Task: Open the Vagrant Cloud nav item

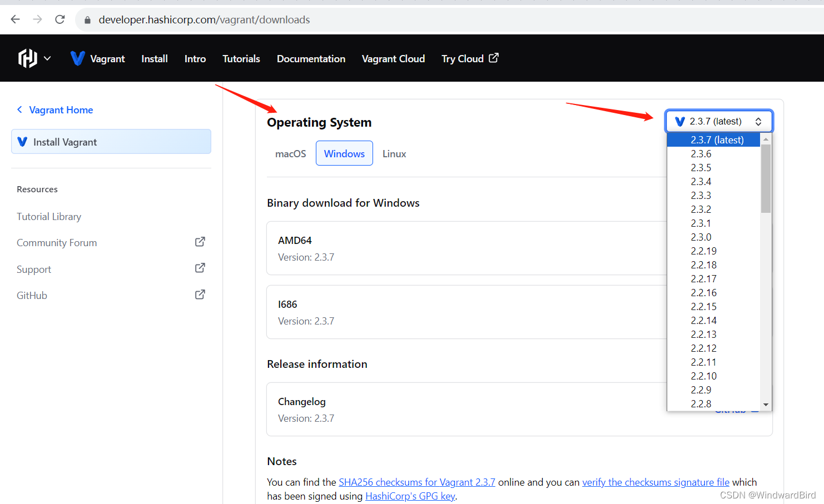Action: (x=393, y=58)
